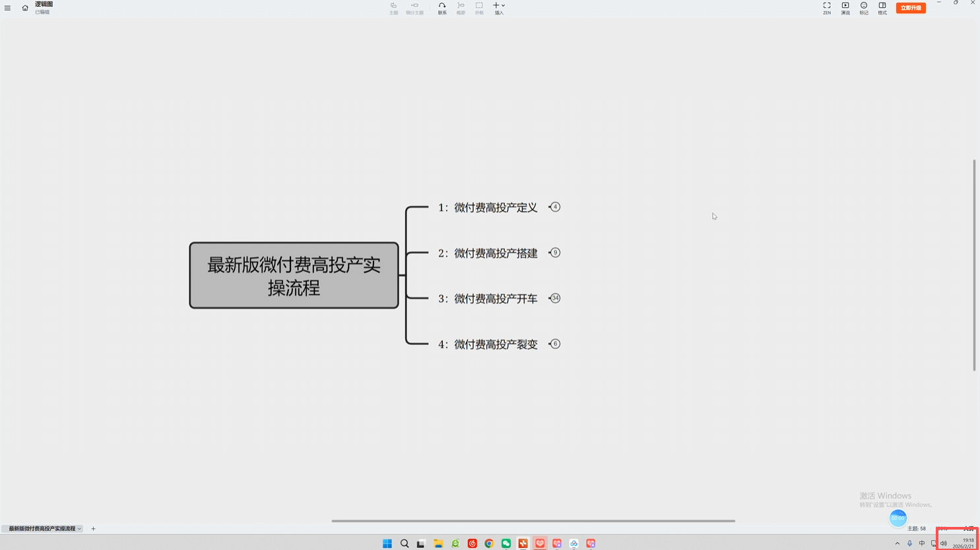
Task: Expand the 微付费高投产定义 branch via its 4 badge
Action: pyautogui.click(x=555, y=207)
